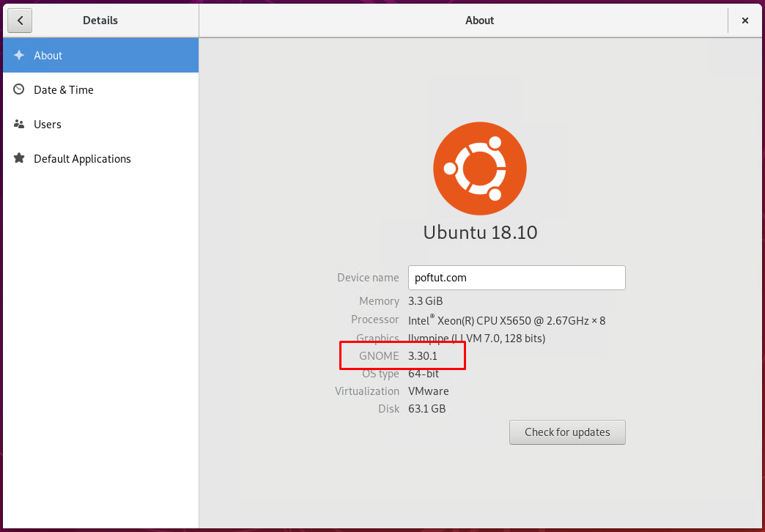Click the processor text Intel Xeon X5650

pyautogui.click(x=507, y=320)
